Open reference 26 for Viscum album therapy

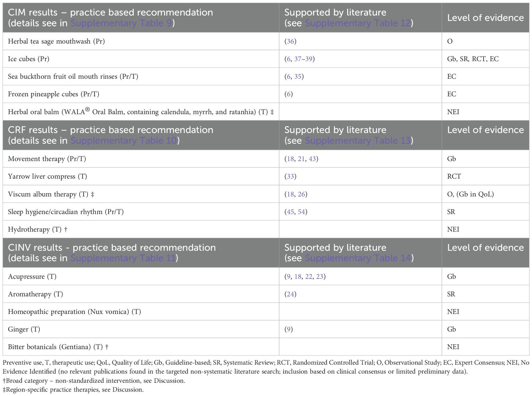click(301, 194)
